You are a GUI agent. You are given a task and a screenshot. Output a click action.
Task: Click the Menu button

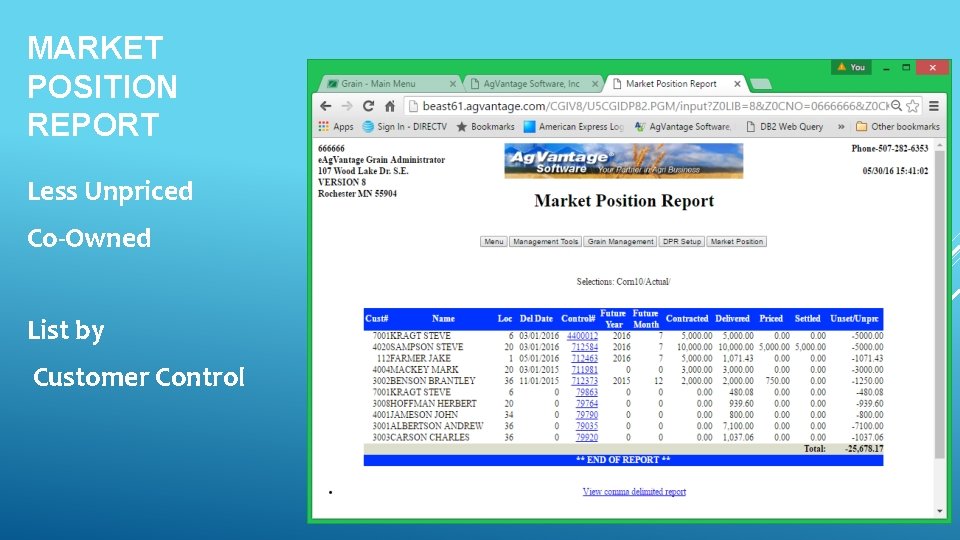click(x=493, y=242)
